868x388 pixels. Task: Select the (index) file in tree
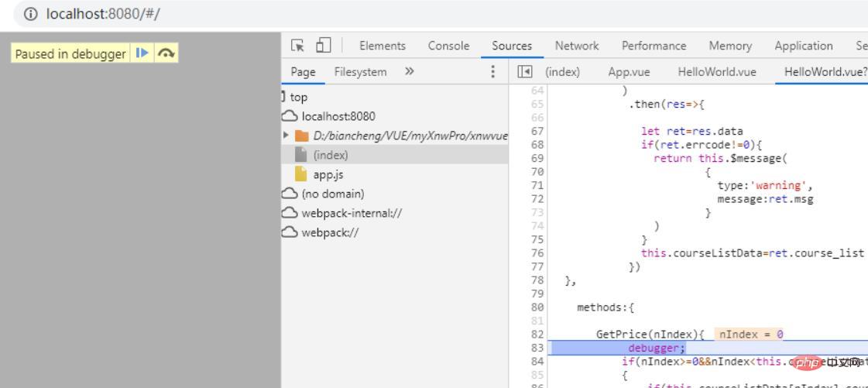click(331, 155)
